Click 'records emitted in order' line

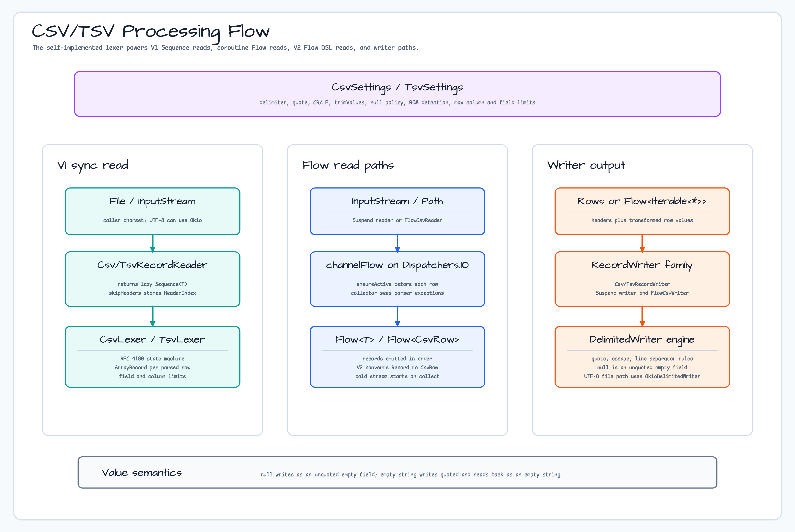(397, 359)
